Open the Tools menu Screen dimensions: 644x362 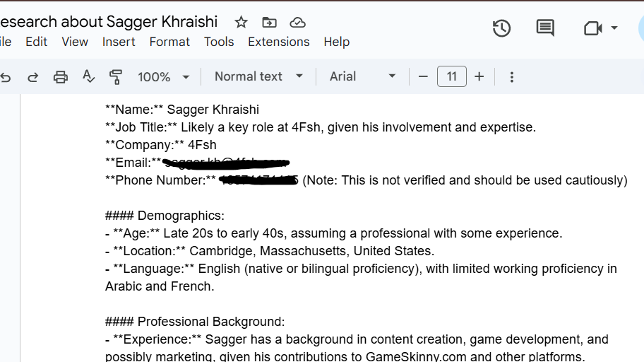pyautogui.click(x=219, y=42)
